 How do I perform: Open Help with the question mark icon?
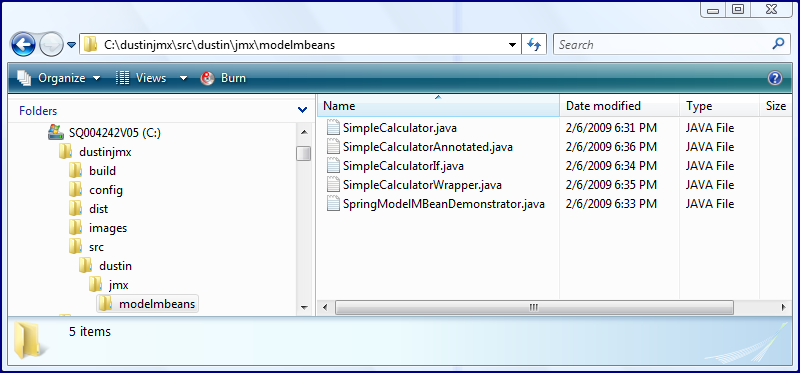(774, 78)
